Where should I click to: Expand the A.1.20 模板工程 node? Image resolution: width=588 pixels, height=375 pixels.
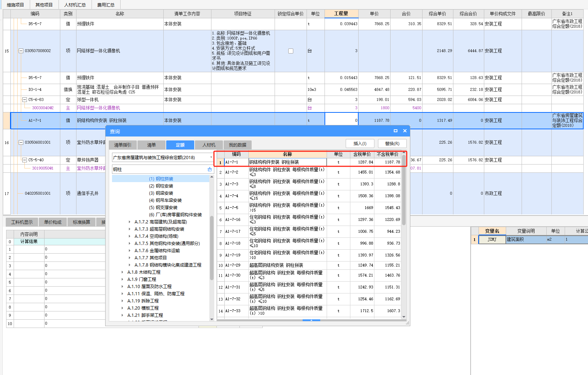click(122, 308)
